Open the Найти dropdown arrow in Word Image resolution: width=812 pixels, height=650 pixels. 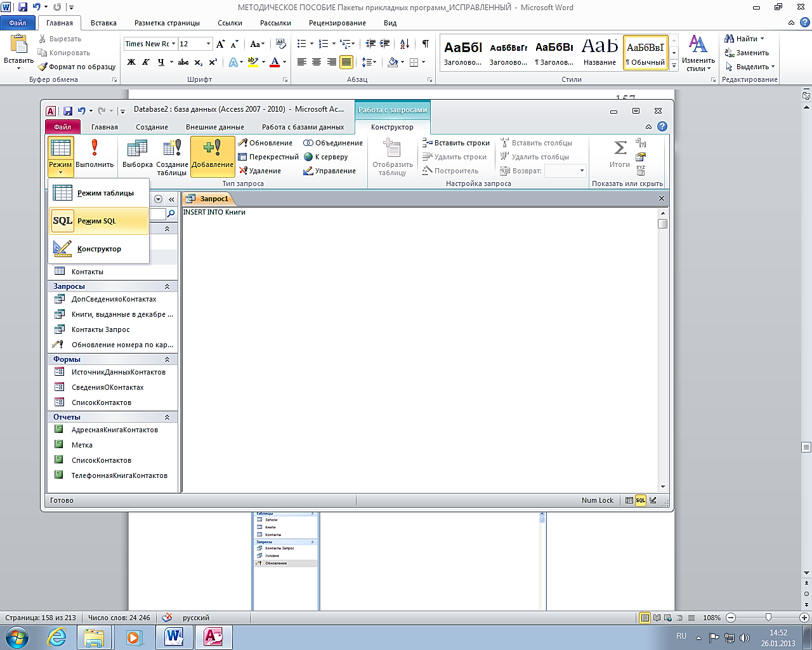click(762, 39)
